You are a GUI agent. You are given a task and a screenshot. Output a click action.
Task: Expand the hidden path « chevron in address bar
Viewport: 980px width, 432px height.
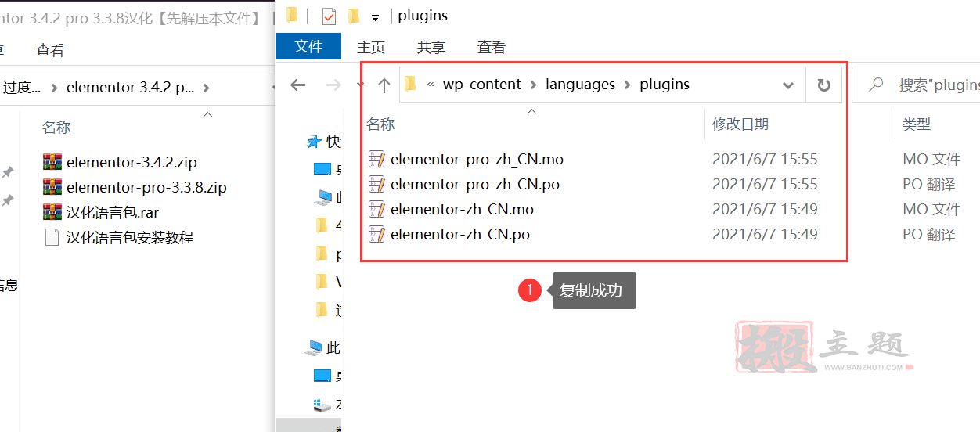tap(431, 85)
